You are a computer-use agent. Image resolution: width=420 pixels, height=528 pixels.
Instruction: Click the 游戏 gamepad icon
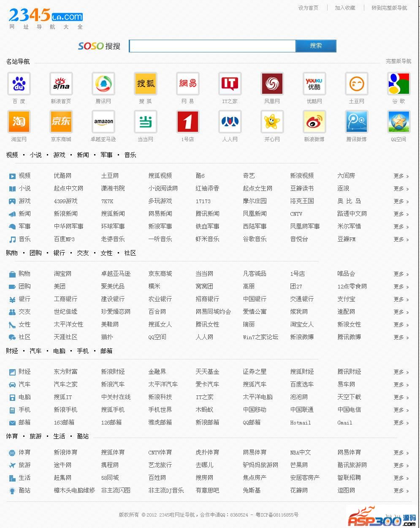(12, 201)
